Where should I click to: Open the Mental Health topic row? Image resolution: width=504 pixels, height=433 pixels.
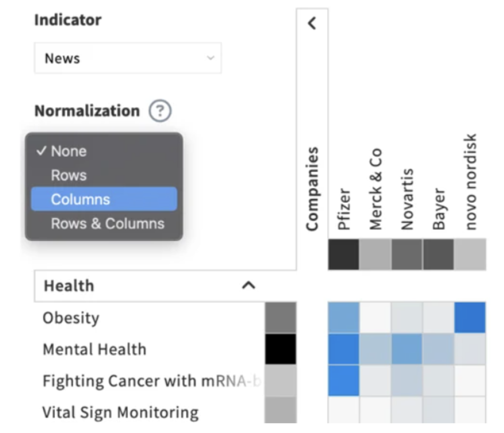tap(95, 349)
